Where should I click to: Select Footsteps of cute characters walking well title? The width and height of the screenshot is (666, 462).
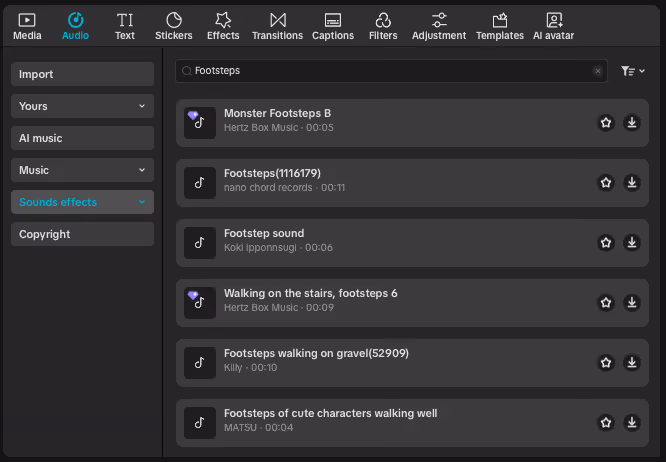330,413
